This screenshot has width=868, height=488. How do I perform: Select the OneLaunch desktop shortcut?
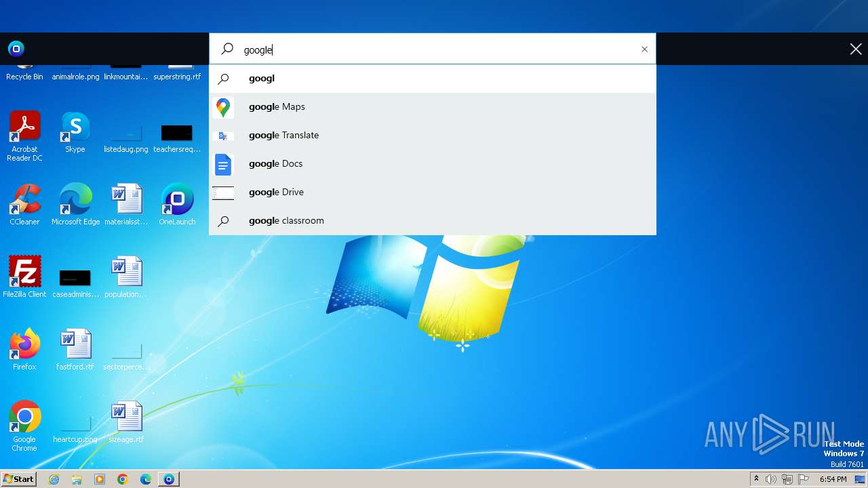point(177,205)
